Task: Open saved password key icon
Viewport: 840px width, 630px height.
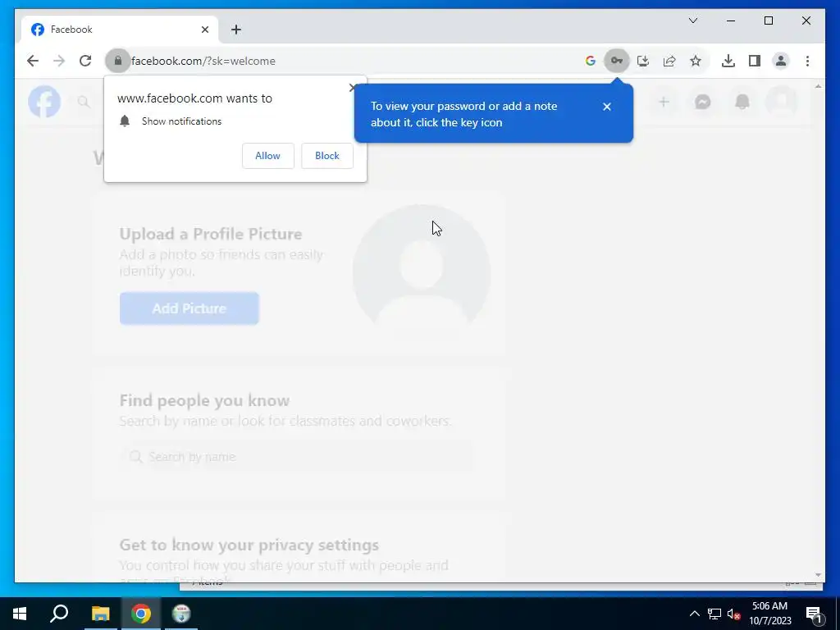Action: 617,61
